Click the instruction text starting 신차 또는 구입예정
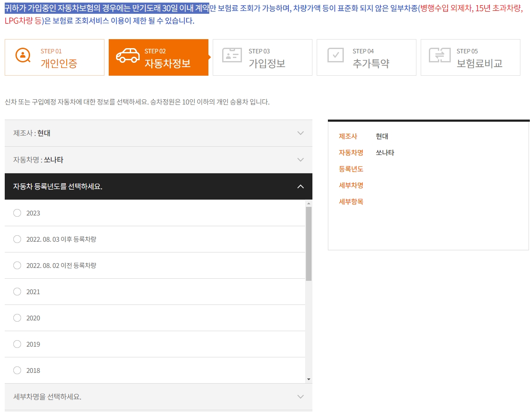 point(137,102)
